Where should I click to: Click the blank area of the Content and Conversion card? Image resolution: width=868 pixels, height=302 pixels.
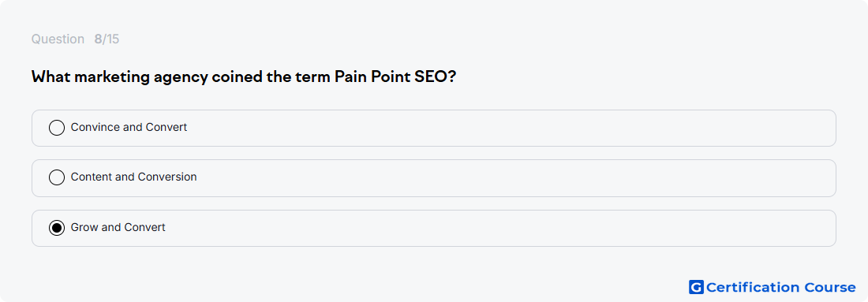coord(498,177)
